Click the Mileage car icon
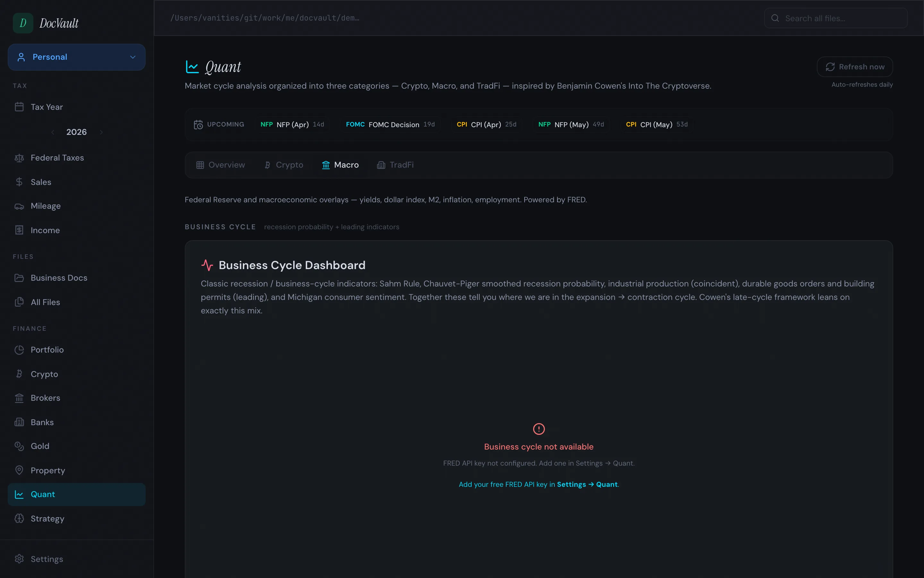The height and width of the screenshot is (578, 924). pyautogui.click(x=19, y=206)
